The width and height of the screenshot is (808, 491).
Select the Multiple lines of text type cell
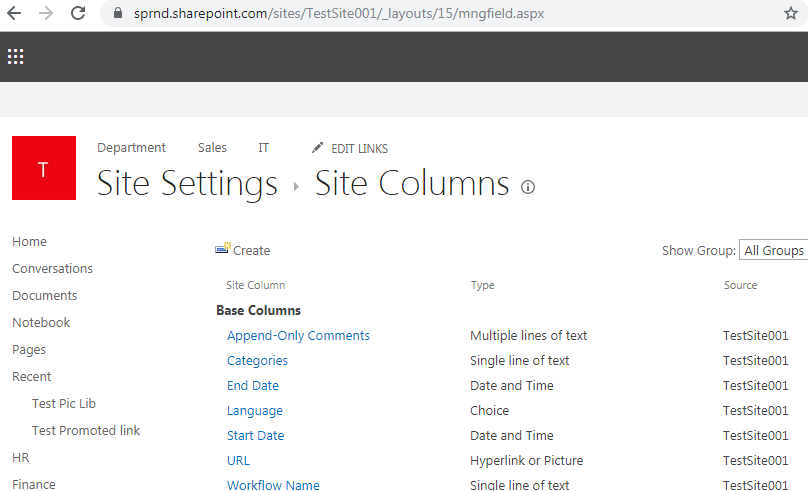click(x=528, y=335)
